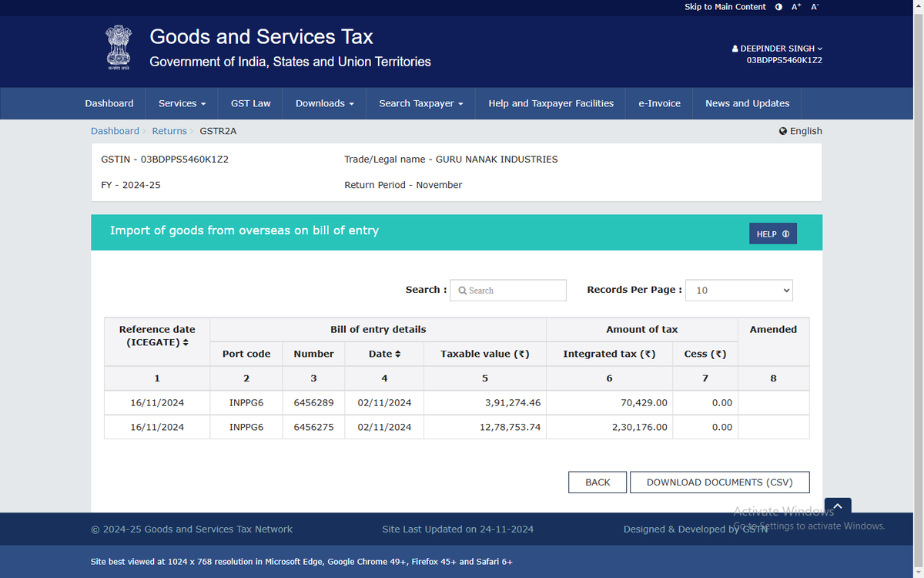The width and height of the screenshot is (924, 578).
Task: Open the e-Invoice menu item
Action: [659, 103]
